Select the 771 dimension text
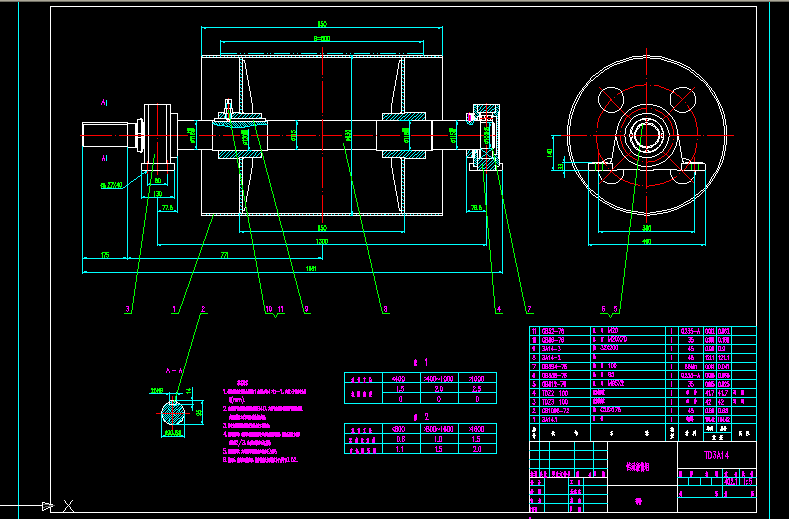 click(226, 257)
